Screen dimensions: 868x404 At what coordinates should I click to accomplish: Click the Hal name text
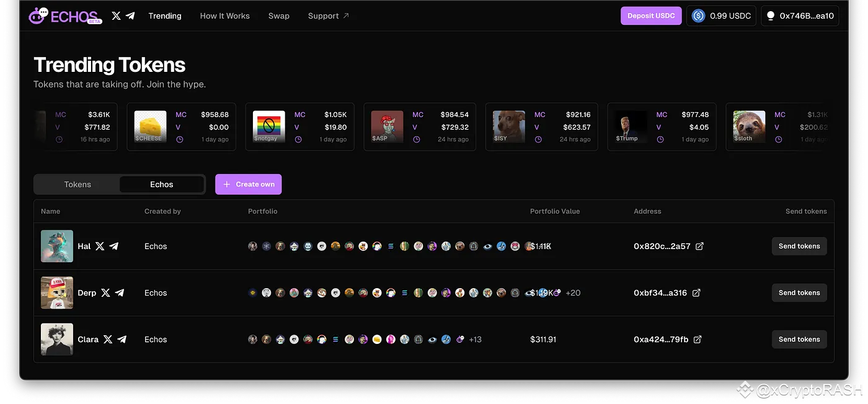coord(84,246)
